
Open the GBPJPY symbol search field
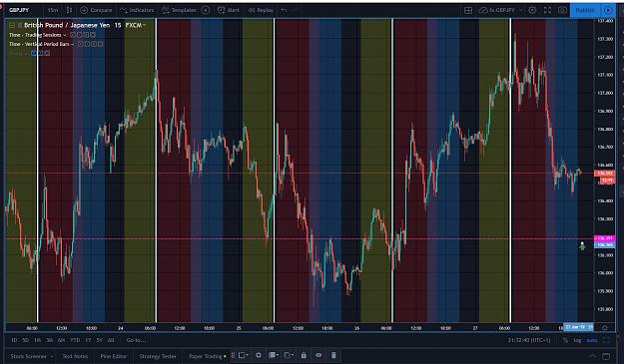point(19,10)
